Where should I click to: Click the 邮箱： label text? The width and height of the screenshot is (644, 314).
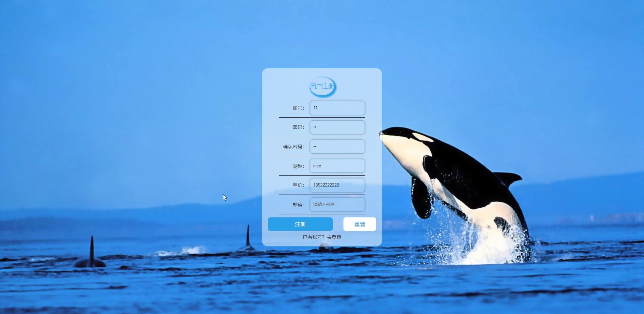pos(298,205)
